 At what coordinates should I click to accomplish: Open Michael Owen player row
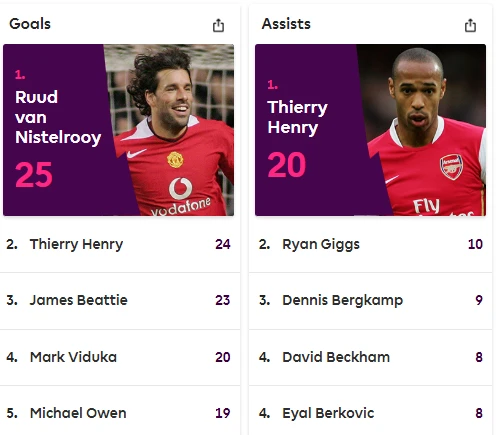[120, 413]
